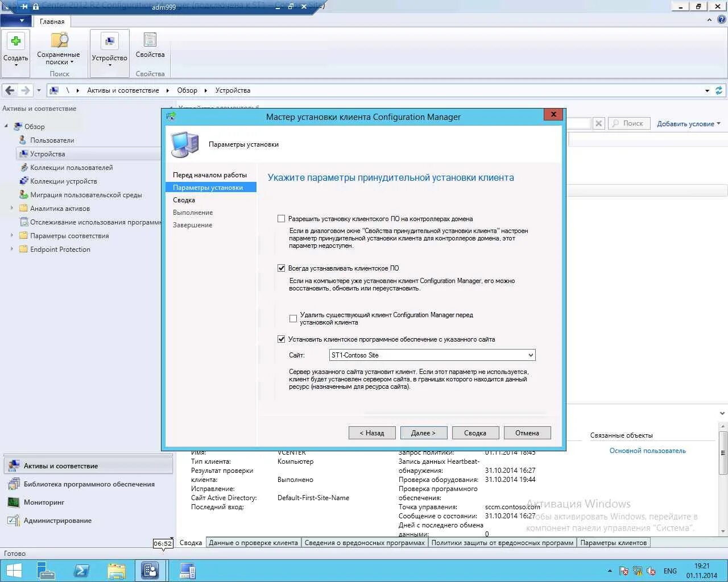Open Malware Detail tab

(365, 543)
